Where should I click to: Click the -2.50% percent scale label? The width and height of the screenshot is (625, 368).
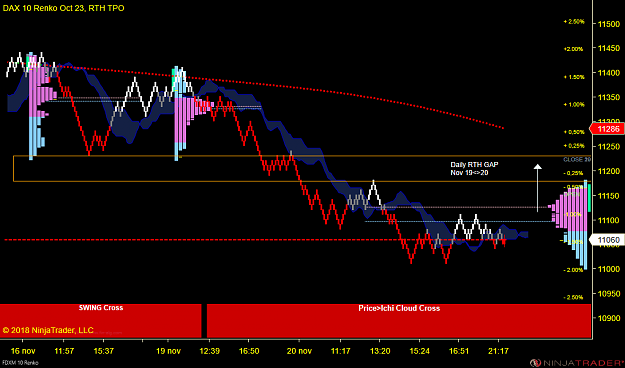574,297
